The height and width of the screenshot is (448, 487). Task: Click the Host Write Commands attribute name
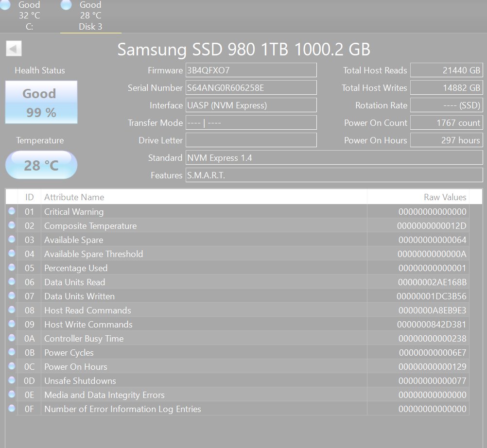coord(88,325)
